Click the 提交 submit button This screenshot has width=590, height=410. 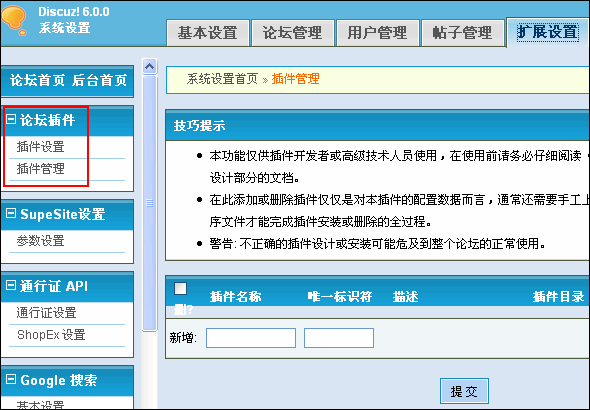pos(464,391)
